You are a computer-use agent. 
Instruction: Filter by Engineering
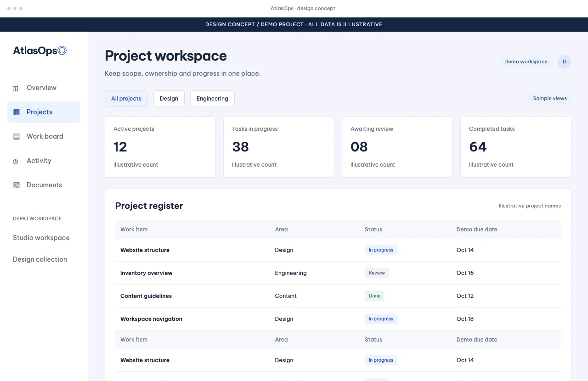point(212,99)
